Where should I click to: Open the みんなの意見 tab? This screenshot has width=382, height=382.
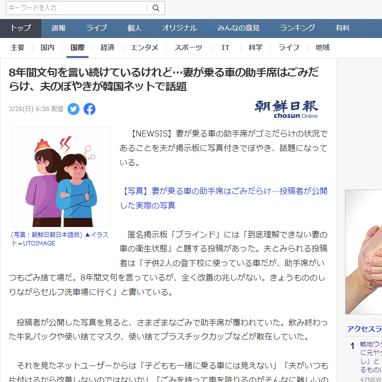pyautogui.click(x=238, y=28)
